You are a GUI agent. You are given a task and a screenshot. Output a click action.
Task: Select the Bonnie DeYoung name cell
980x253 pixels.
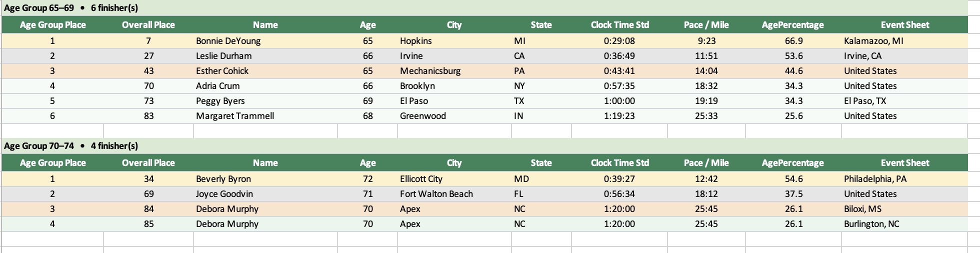(x=228, y=41)
